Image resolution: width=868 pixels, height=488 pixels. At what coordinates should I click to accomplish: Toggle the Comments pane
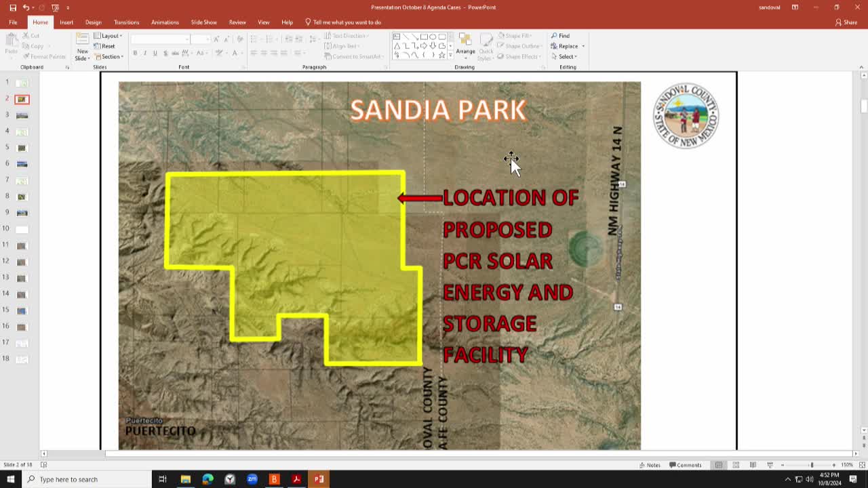tap(686, 465)
